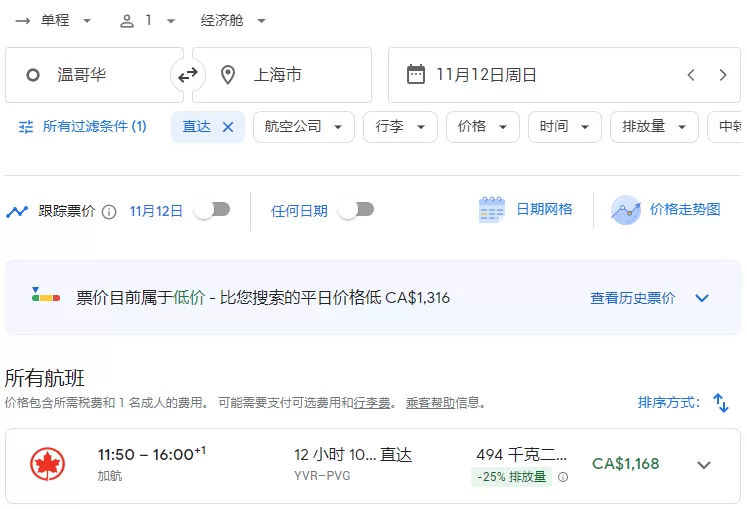This screenshot has height=509, width=747.
Task: Open the 航空公司 airlines filter
Action: pos(304,127)
